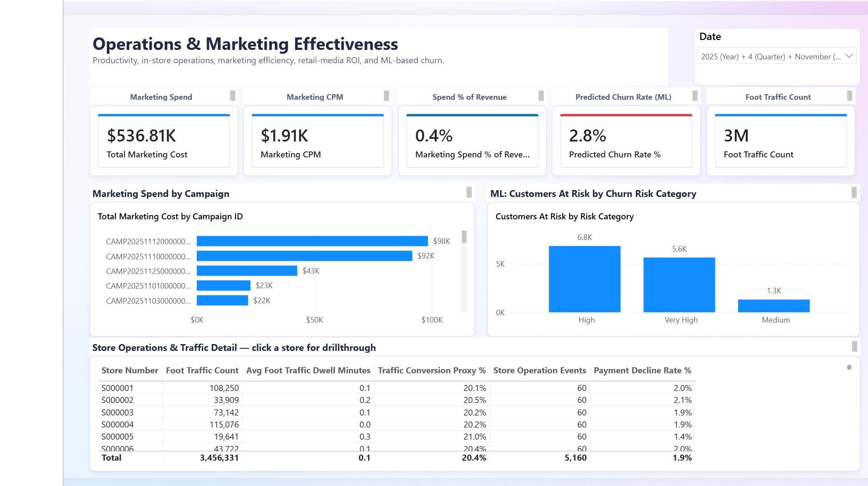Click the Marketing Spend by Campaign header marker icon
The image size is (868, 486).
point(469,192)
